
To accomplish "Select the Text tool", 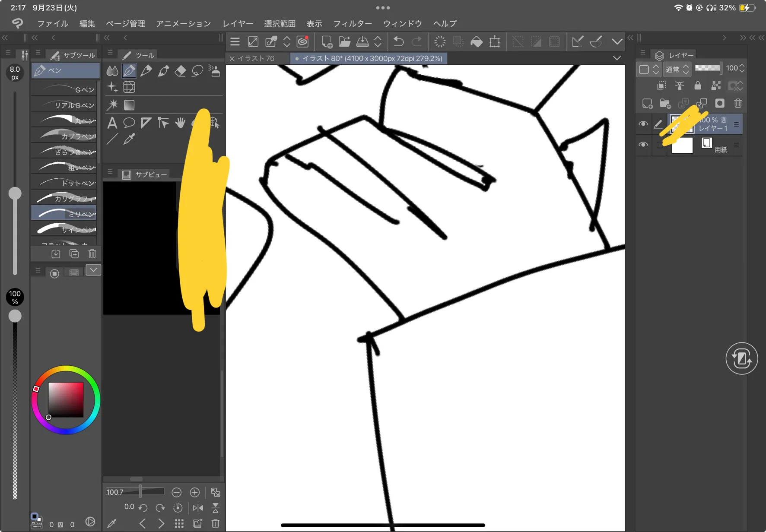I will (112, 123).
